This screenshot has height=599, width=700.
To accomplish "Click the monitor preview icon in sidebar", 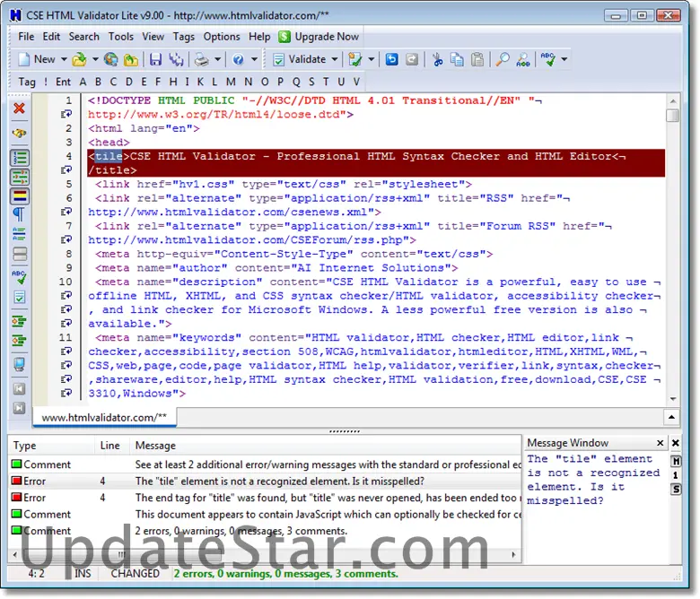I will coord(19,364).
